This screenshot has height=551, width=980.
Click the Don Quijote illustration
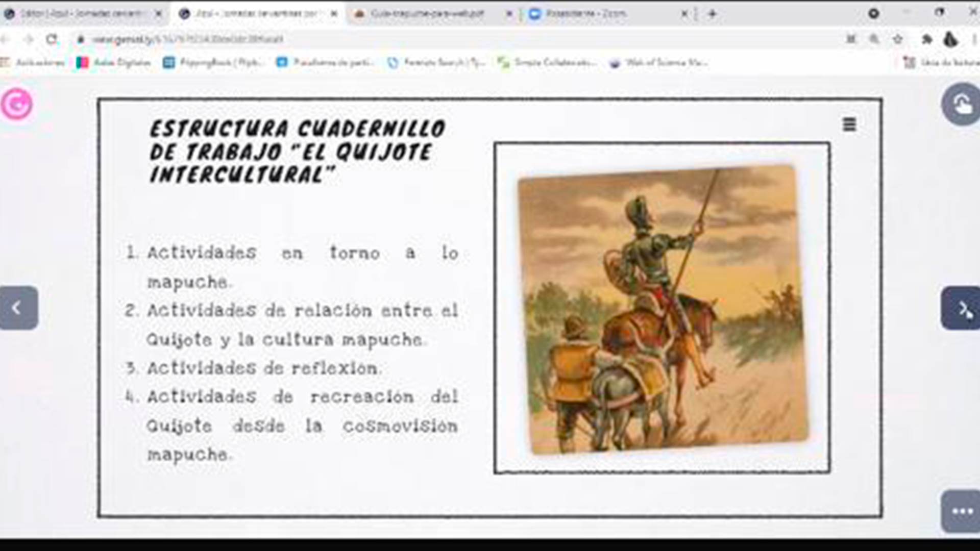(661, 308)
